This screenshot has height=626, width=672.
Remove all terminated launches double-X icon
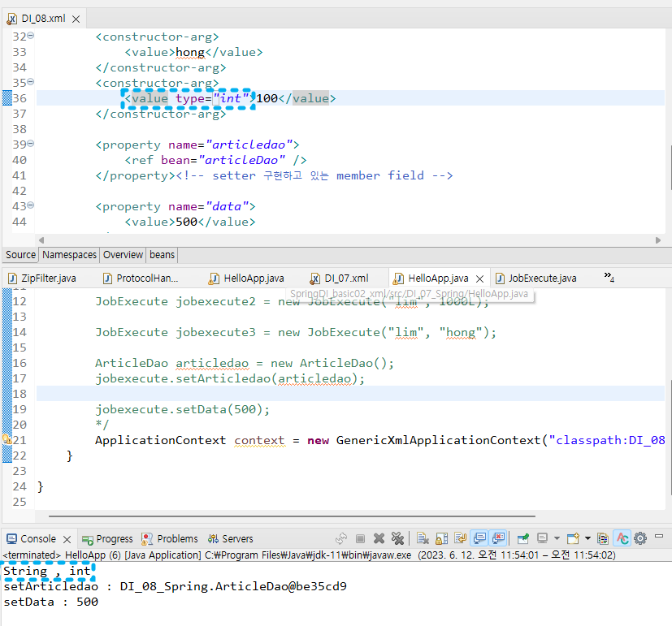click(x=397, y=538)
